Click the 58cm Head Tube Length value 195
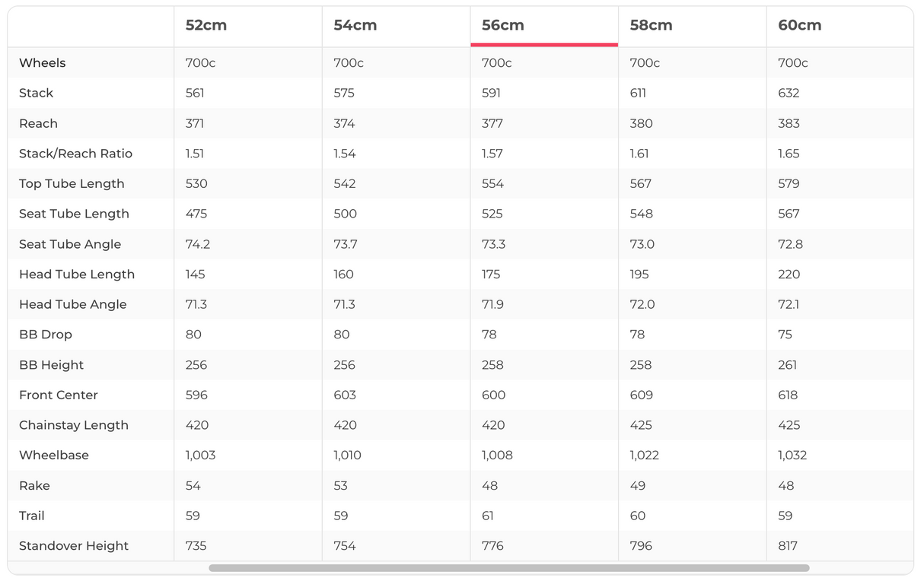The image size is (924, 581). point(641,275)
